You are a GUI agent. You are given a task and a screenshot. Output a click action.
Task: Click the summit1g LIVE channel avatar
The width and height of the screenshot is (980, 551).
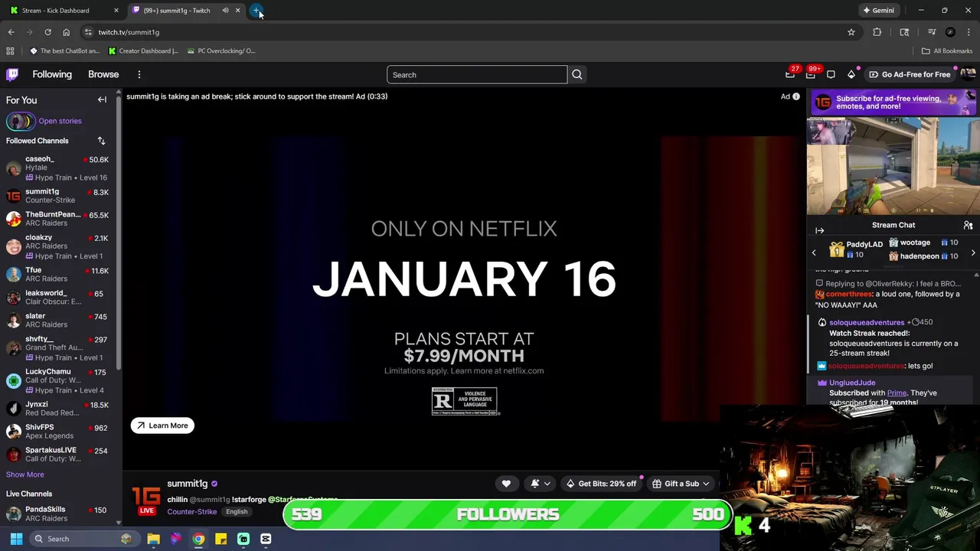tap(146, 500)
